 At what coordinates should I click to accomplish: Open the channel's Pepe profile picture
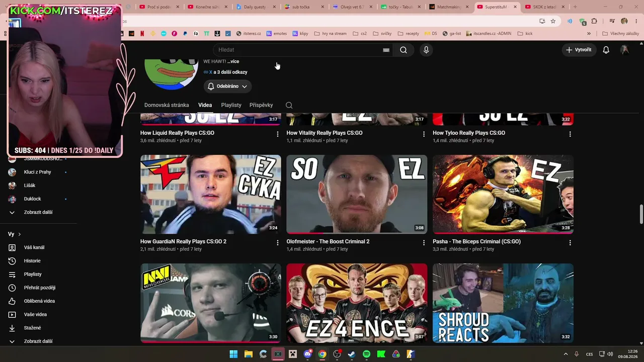tap(171, 73)
